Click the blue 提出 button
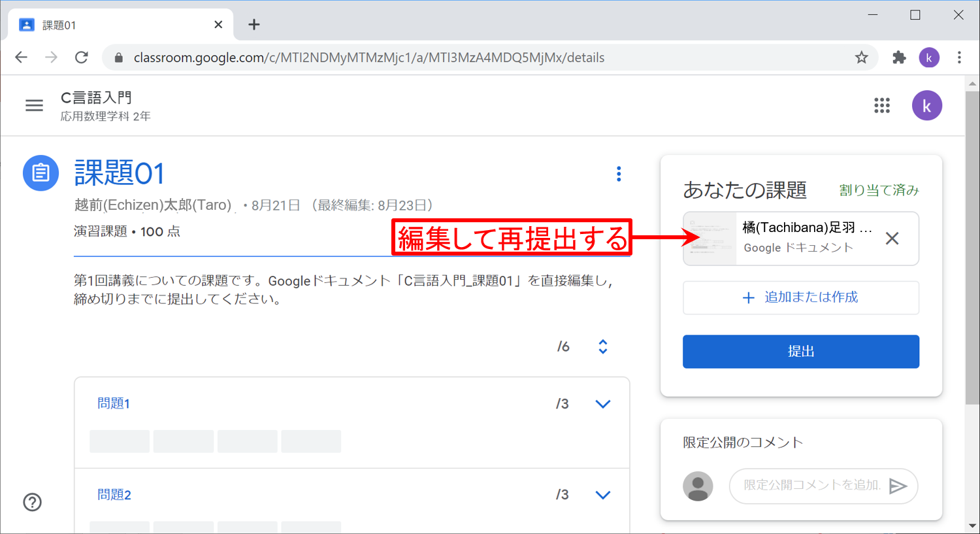This screenshot has width=980, height=534. pyautogui.click(x=800, y=352)
